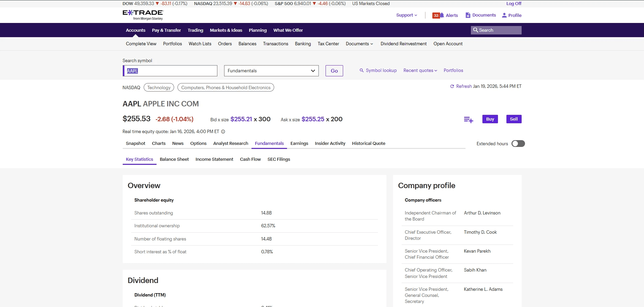Click the bid price $255.21
644x307 pixels.
tap(241, 119)
